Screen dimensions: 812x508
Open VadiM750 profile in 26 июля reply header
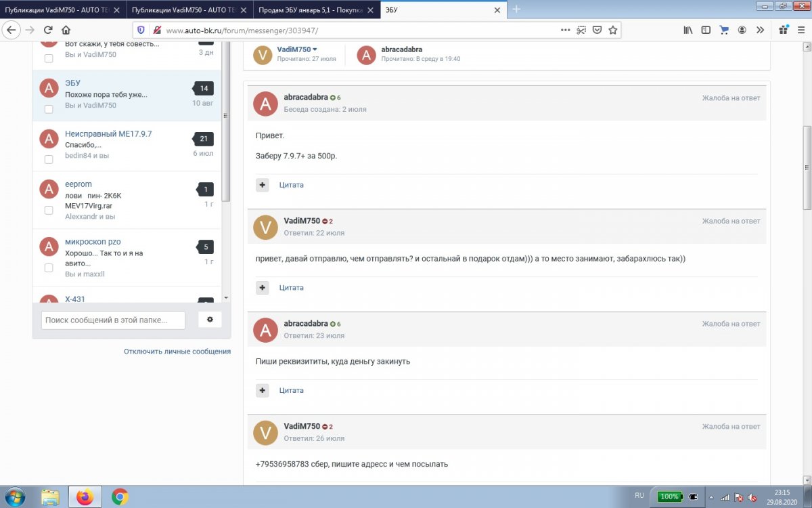point(302,427)
